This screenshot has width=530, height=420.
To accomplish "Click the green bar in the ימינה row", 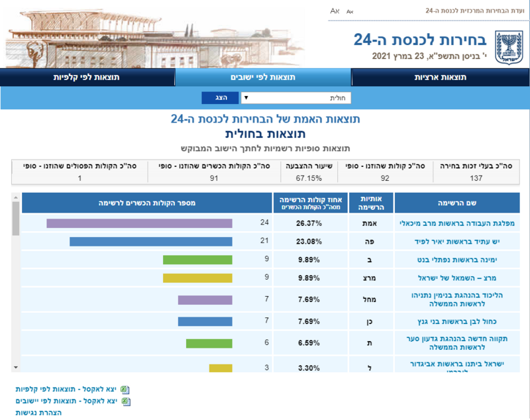I will tap(197, 260).
